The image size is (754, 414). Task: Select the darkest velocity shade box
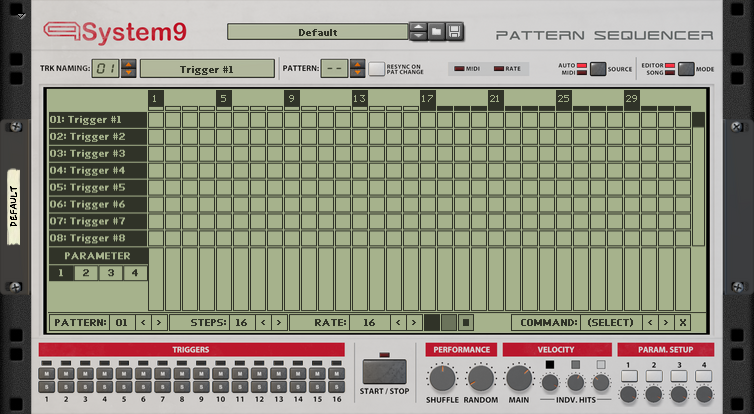point(432,323)
